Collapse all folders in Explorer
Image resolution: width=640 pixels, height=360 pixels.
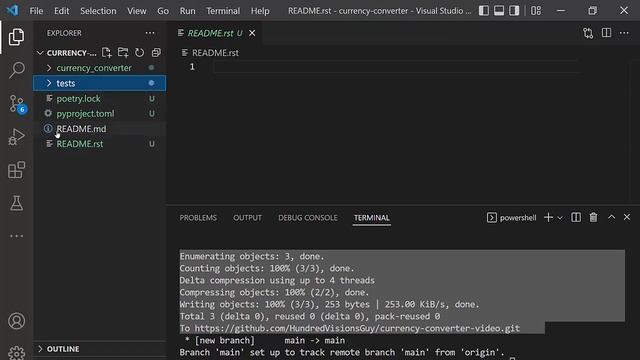[156, 53]
